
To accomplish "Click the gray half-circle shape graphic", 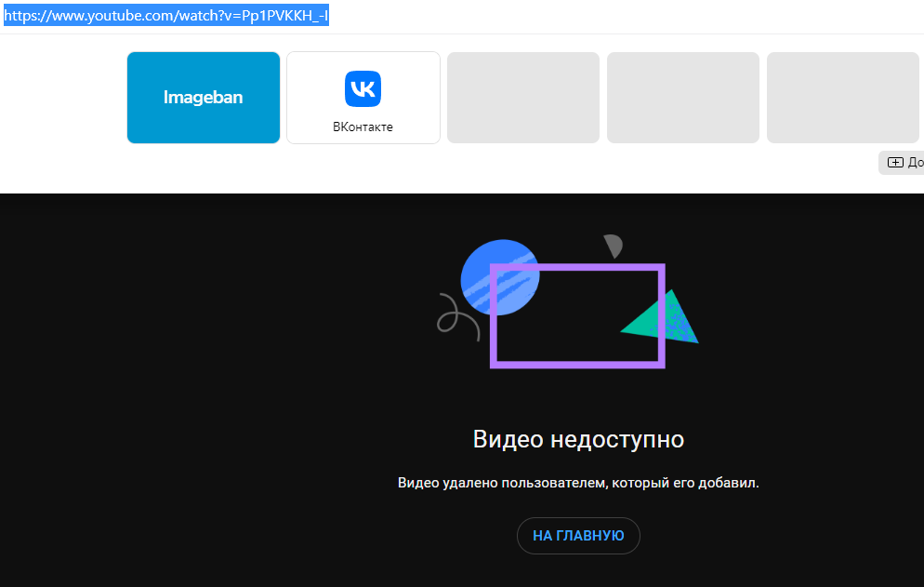I will tap(613, 247).
